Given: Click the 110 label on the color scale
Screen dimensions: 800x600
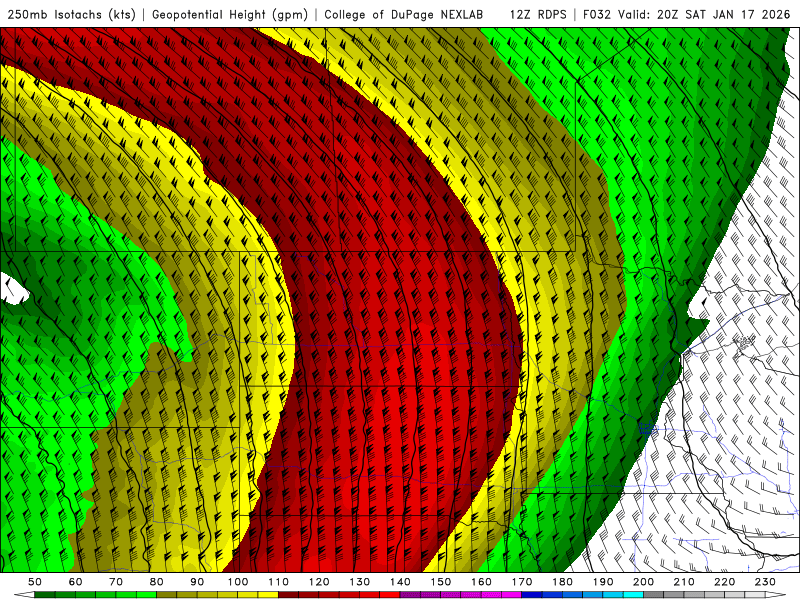Looking at the screenshot, I should click(279, 582).
